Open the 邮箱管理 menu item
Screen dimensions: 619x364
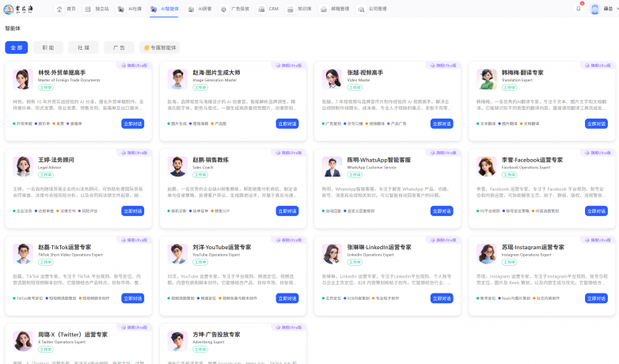[340, 9]
